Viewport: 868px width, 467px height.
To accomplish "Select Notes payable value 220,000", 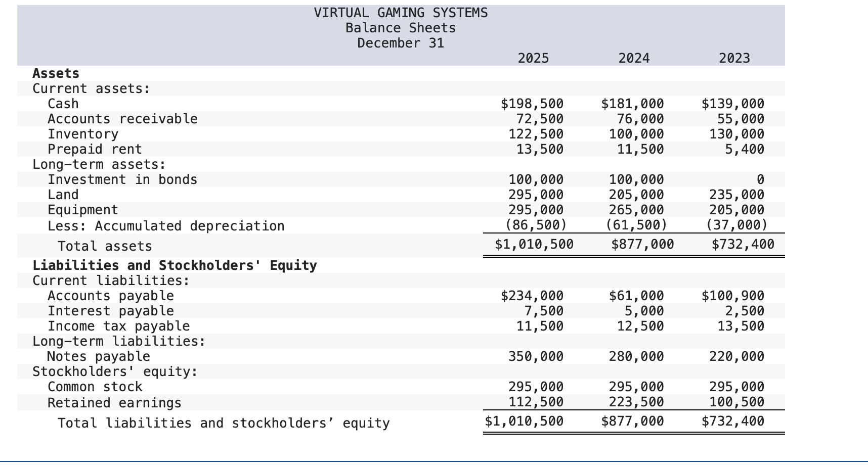I will pyautogui.click(x=737, y=356).
